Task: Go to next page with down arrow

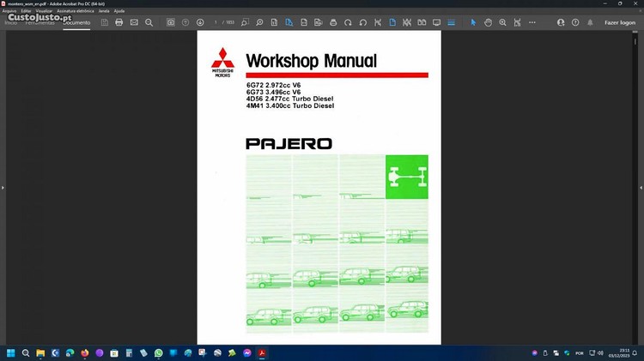Action: [x=200, y=22]
